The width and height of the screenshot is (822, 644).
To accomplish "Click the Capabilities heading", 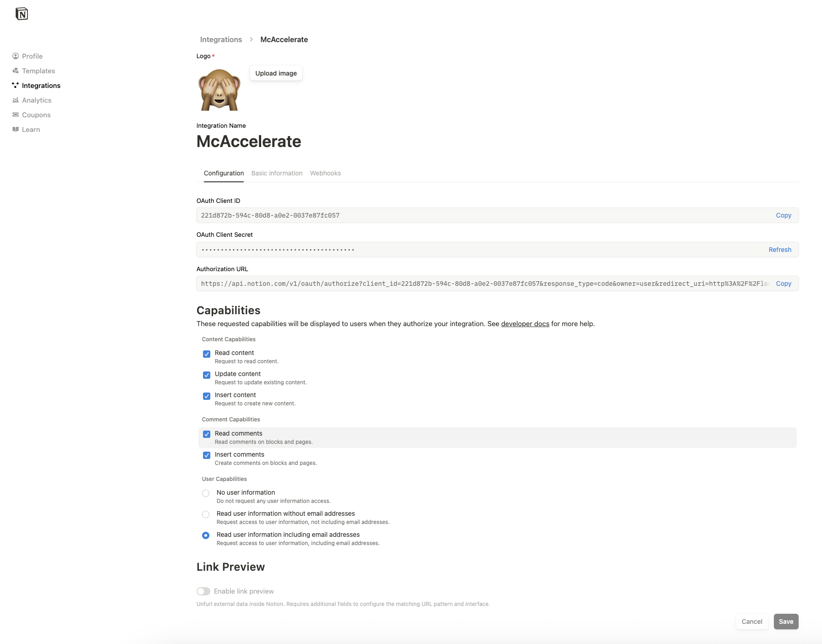I will click(x=228, y=311).
